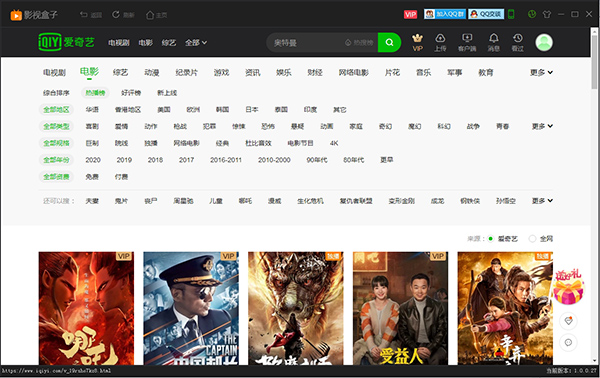Viewport: 600px width, 378px height.
Task: Select the 全网 source radio button
Action: 532,239
